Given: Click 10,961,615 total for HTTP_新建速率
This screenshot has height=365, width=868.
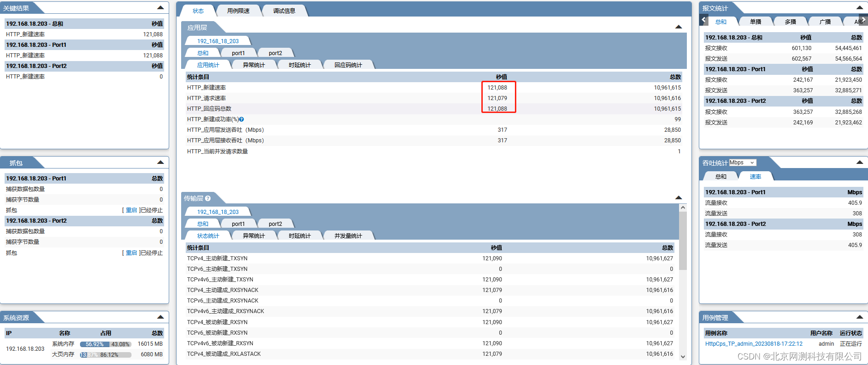Looking at the screenshot, I should [668, 88].
